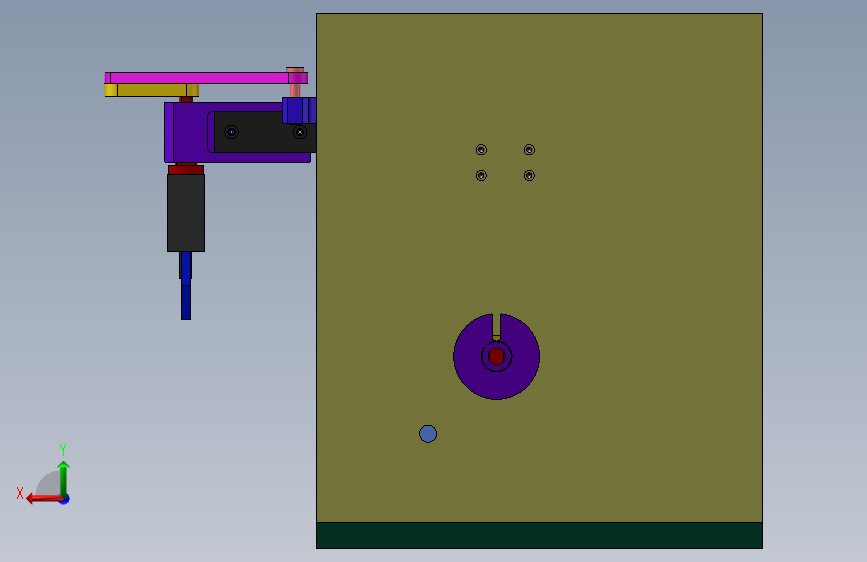Select upper-right screw of four-screw pattern

pyautogui.click(x=529, y=150)
